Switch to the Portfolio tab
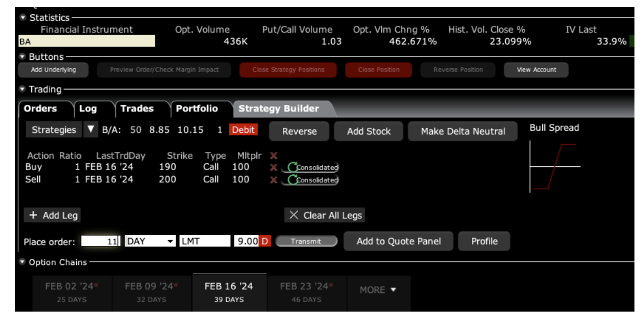This screenshot has width=644, height=319. pyautogui.click(x=197, y=109)
